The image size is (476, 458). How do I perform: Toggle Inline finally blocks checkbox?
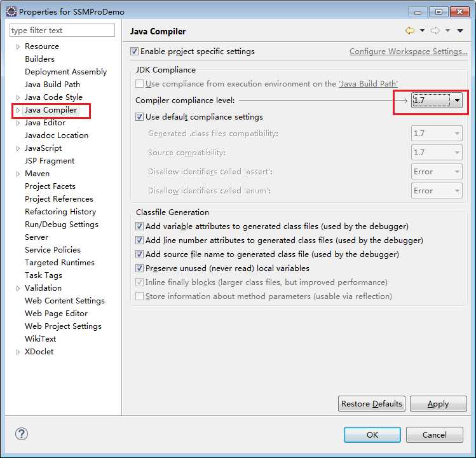pos(139,282)
